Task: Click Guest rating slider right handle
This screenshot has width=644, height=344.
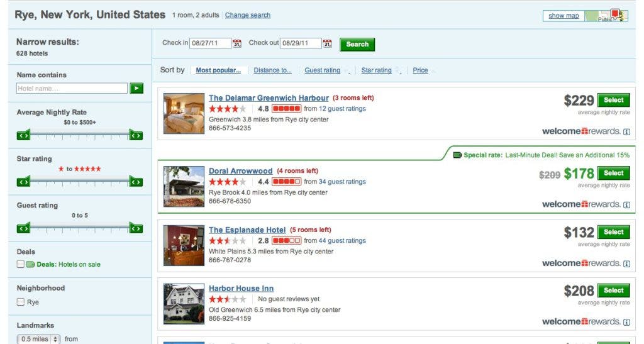Action: click(136, 228)
